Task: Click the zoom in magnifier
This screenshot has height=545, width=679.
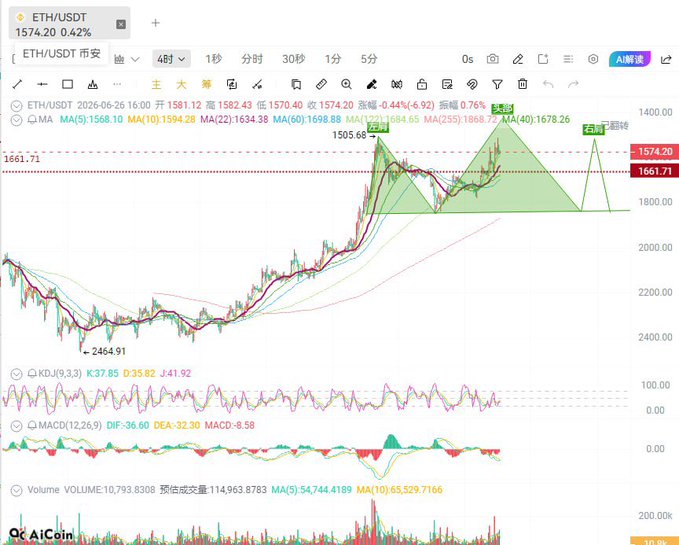Action: tap(346, 84)
